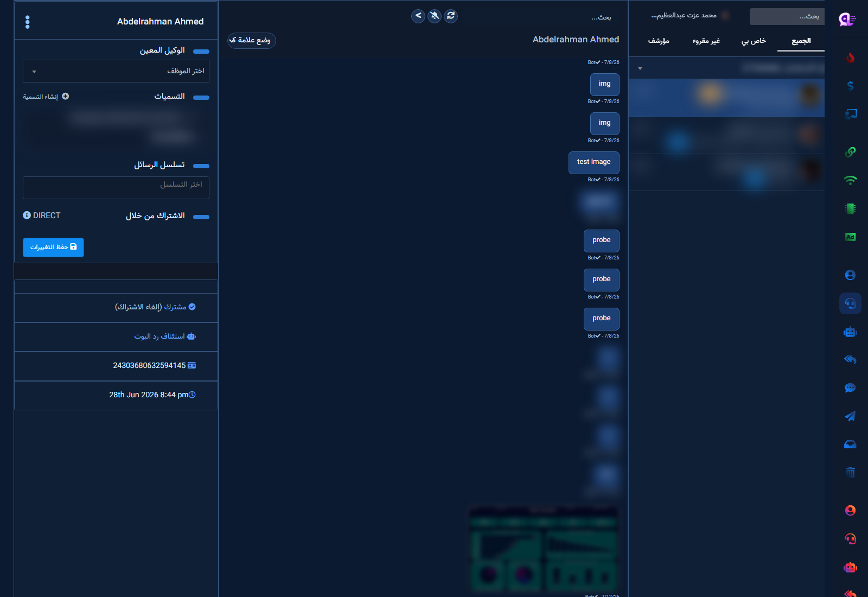Click the 'حفظ التغييرات' save button

point(53,247)
